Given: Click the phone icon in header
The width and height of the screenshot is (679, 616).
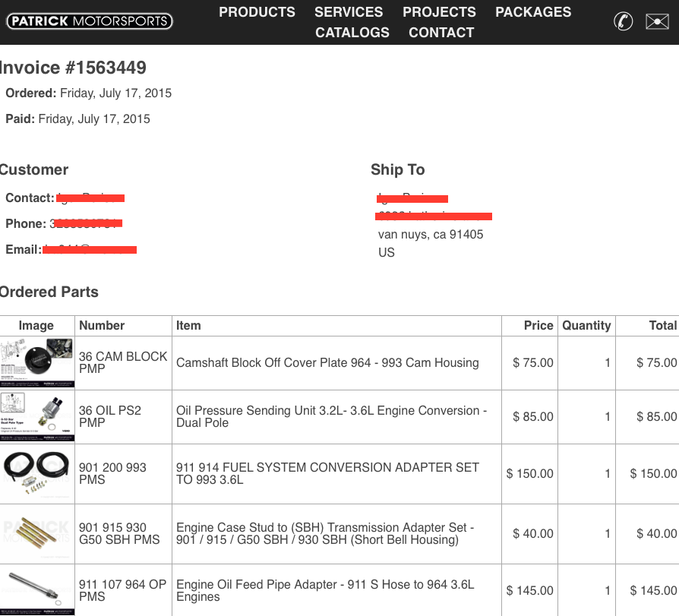Looking at the screenshot, I should click(x=623, y=21).
